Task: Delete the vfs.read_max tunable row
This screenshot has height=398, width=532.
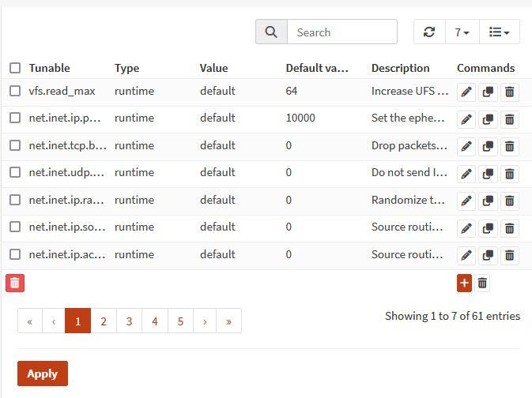Action: 511,92
